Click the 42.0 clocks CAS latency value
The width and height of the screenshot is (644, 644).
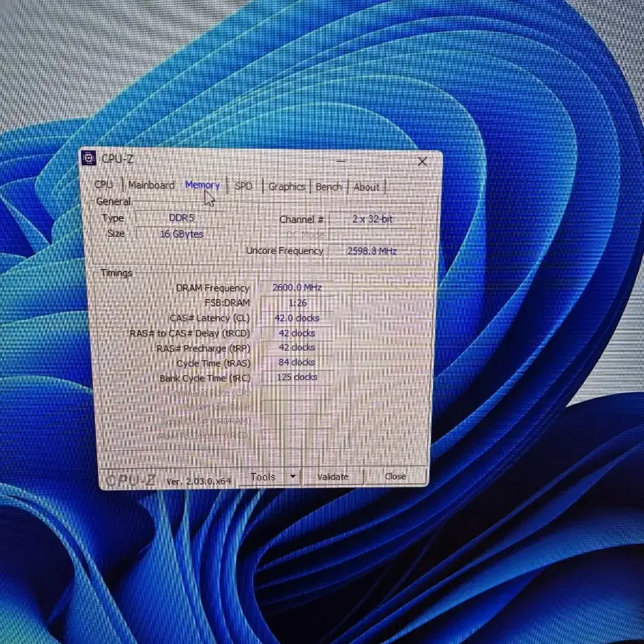point(297,318)
